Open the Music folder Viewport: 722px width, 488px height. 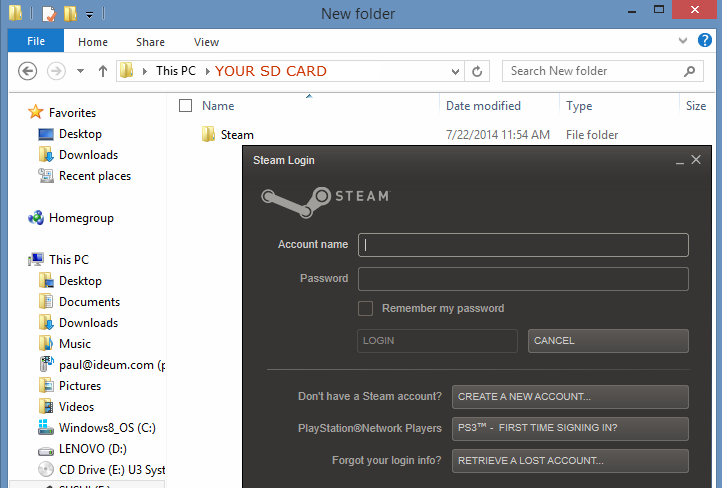tap(64, 343)
